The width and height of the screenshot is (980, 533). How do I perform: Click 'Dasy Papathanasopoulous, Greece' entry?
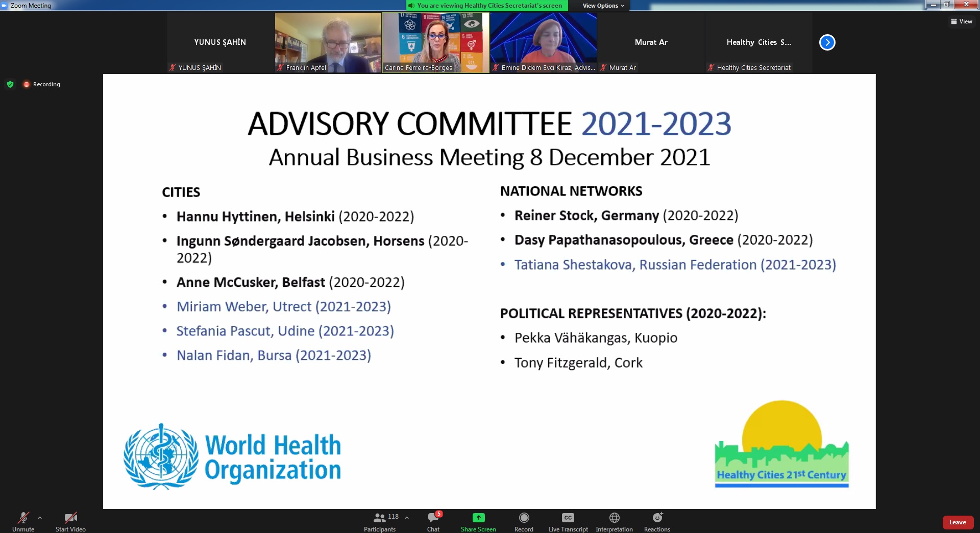click(x=664, y=240)
